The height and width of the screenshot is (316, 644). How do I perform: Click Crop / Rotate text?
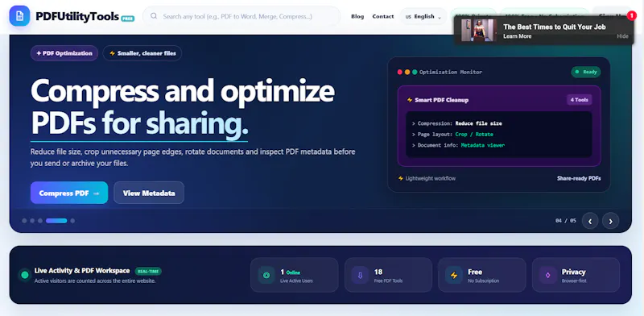click(x=474, y=134)
